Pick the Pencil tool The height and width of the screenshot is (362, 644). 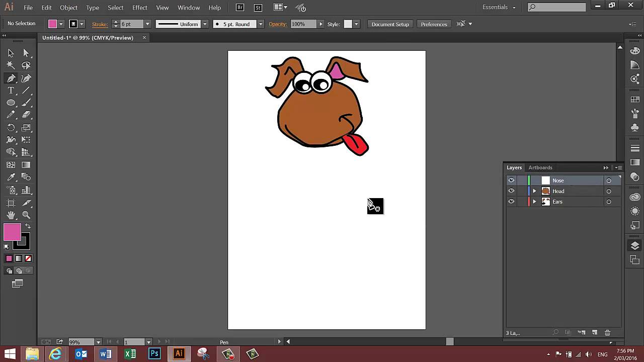[x=11, y=115]
